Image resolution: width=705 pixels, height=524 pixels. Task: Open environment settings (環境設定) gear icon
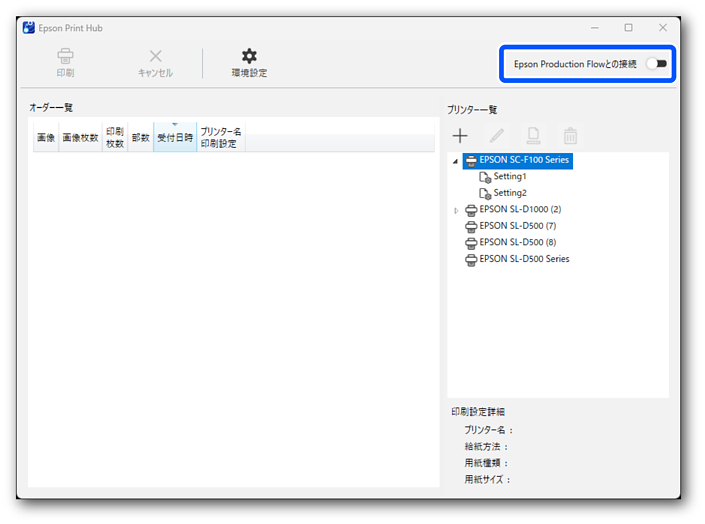point(249,57)
